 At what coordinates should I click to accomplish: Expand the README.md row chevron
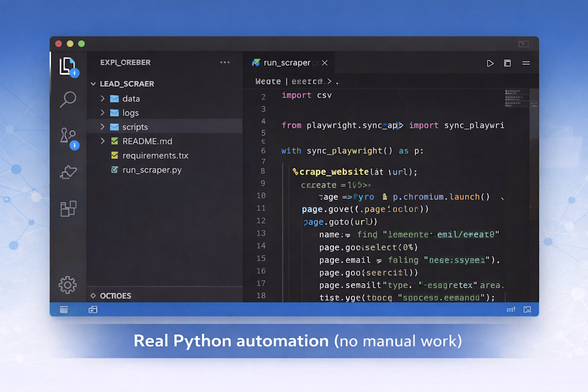[x=103, y=141]
